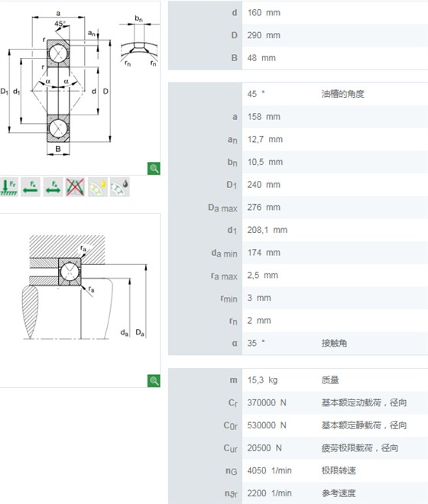The height and width of the screenshot is (504, 428).
Task: Select the D value 290 mm
Action: point(264,35)
